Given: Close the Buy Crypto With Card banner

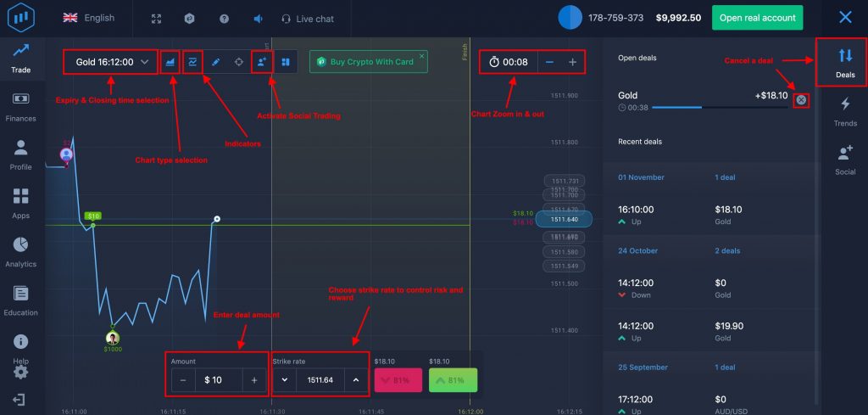Looking at the screenshot, I should (x=422, y=56).
